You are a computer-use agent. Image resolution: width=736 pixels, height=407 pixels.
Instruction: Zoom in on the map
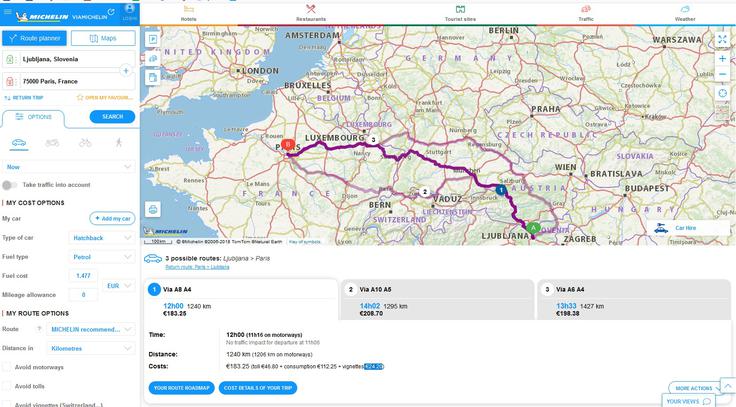[x=723, y=58]
